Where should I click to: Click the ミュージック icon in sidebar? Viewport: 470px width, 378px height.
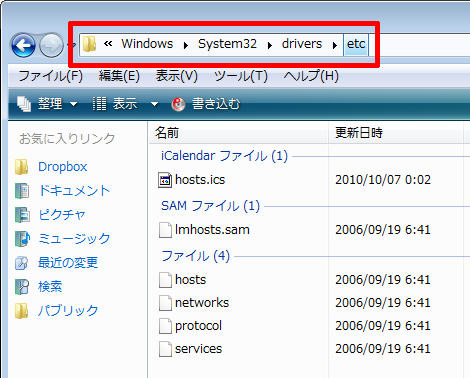pyautogui.click(x=22, y=239)
